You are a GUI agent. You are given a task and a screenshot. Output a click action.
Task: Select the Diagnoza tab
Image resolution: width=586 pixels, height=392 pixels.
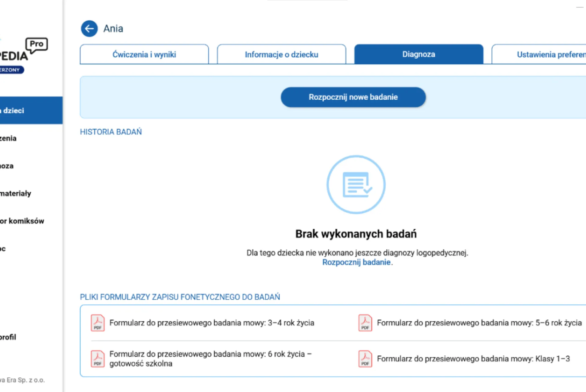(x=418, y=54)
